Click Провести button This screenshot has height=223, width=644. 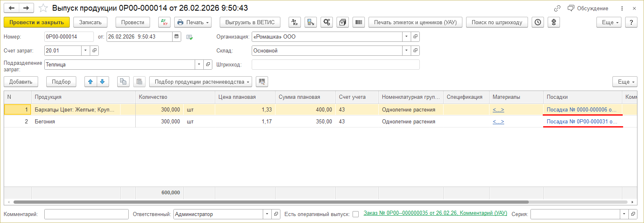pos(133,22)
